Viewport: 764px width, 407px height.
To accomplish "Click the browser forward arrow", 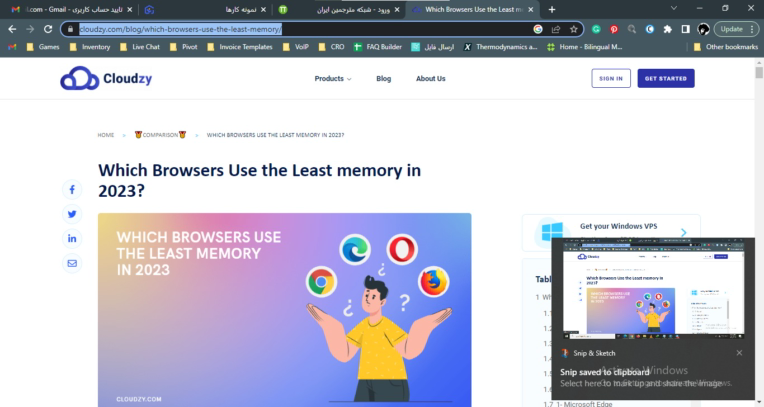I will [30, 29].
